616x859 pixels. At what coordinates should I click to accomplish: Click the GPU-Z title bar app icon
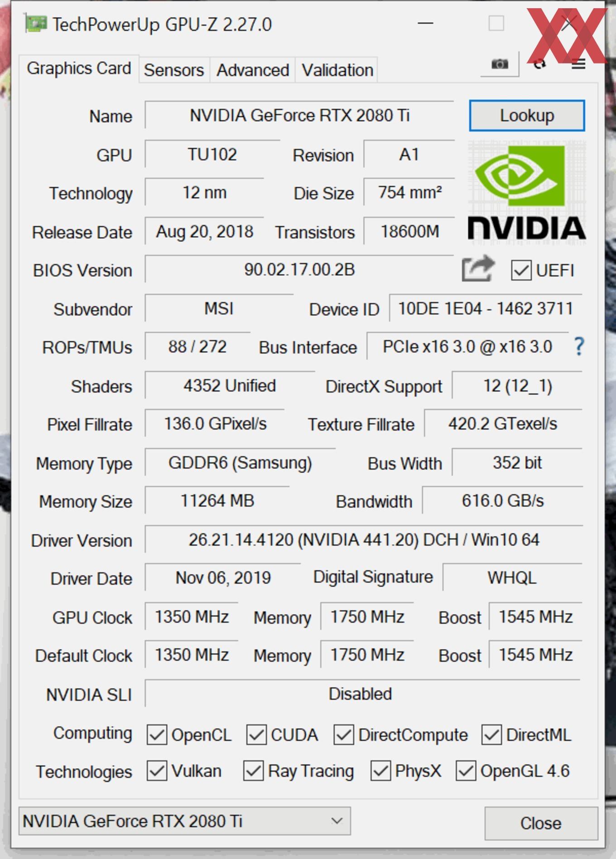tap(36, 24)
